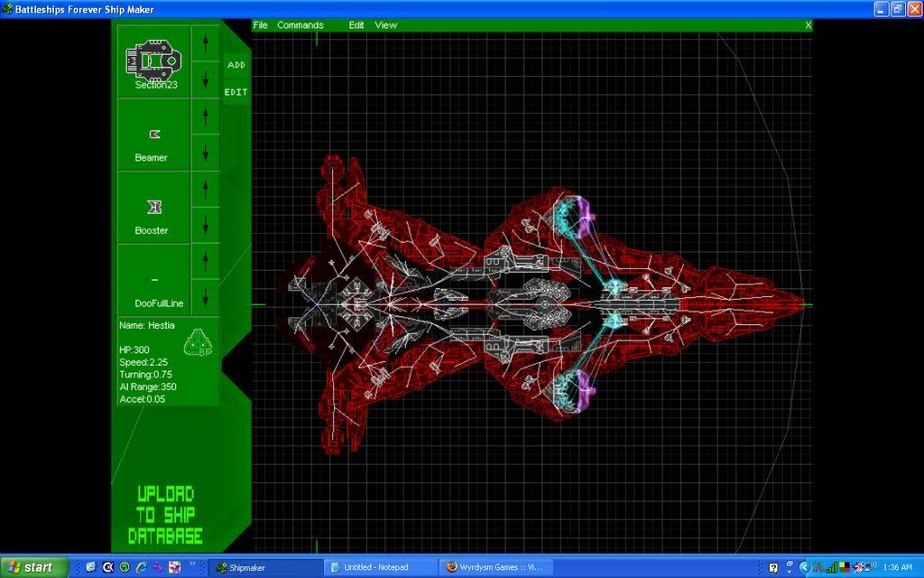This screenshot has height=578, width=924.
Task: Click the BF ship emblem icon
Action: coord(198,343)
